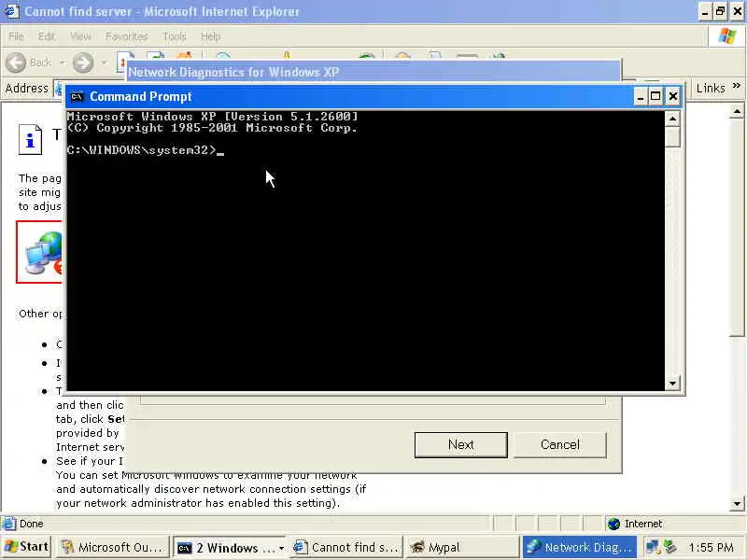The height and width of the screenshot is (560, 747).
Task: Click the network diagnostics image on page
Action: 40,252
